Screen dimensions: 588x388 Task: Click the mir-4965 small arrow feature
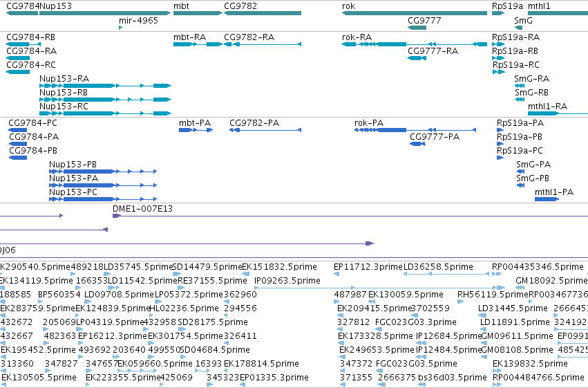tap(121, 28)
